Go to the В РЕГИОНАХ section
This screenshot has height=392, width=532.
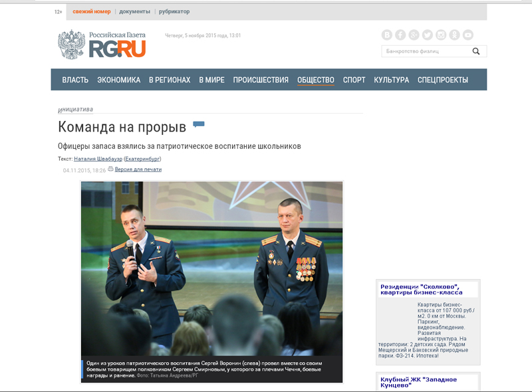coord(170,80)
